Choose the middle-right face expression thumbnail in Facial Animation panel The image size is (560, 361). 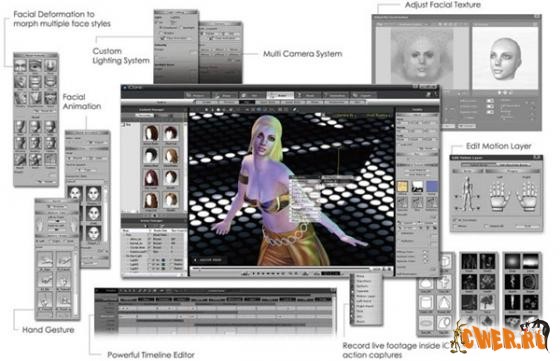(x=93, y=214)
